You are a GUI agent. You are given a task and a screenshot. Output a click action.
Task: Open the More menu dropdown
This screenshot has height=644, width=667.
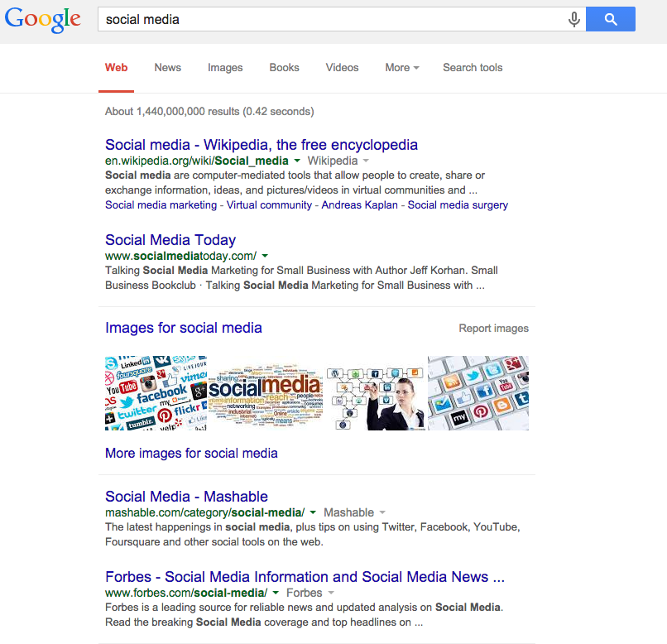[402, 68]
